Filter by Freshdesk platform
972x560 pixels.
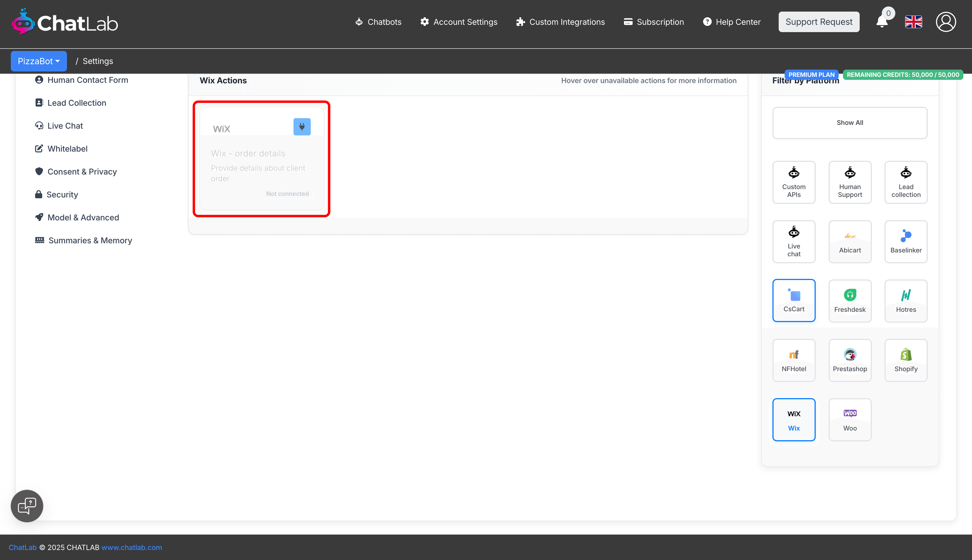[x=850, y=301]
